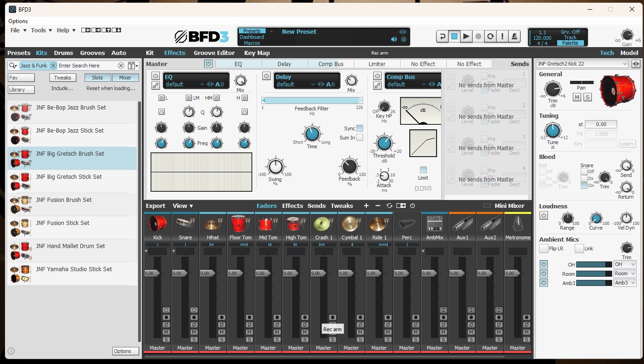The width and height of the screenshot is (644, 364).
Task: Open the search options magnifier dropdown
Action: pos(13,66)
